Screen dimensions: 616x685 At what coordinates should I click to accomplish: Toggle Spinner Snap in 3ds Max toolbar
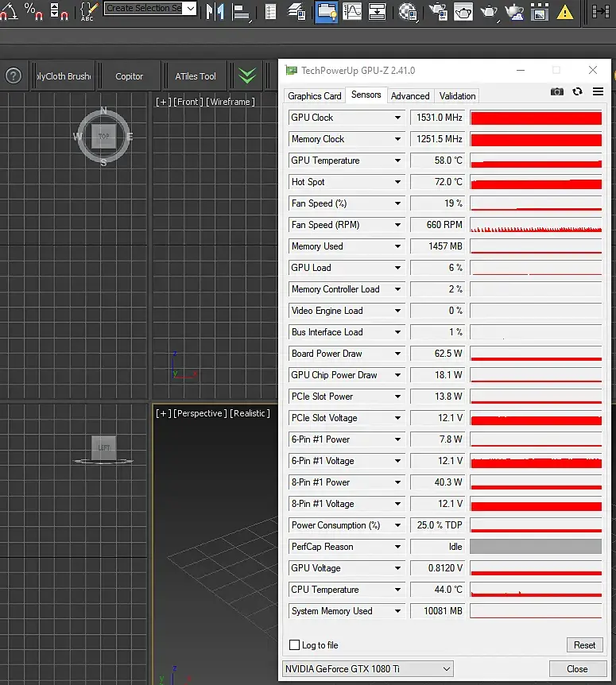(60, 11)
